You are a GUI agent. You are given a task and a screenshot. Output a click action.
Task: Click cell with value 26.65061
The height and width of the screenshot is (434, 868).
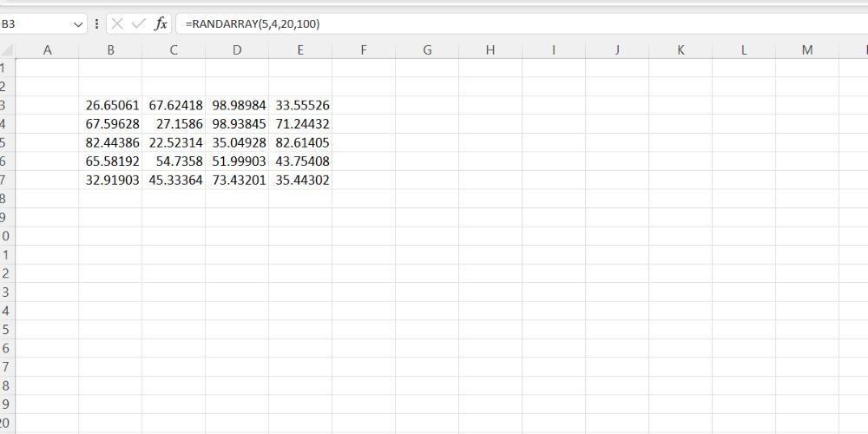(111, 105)
